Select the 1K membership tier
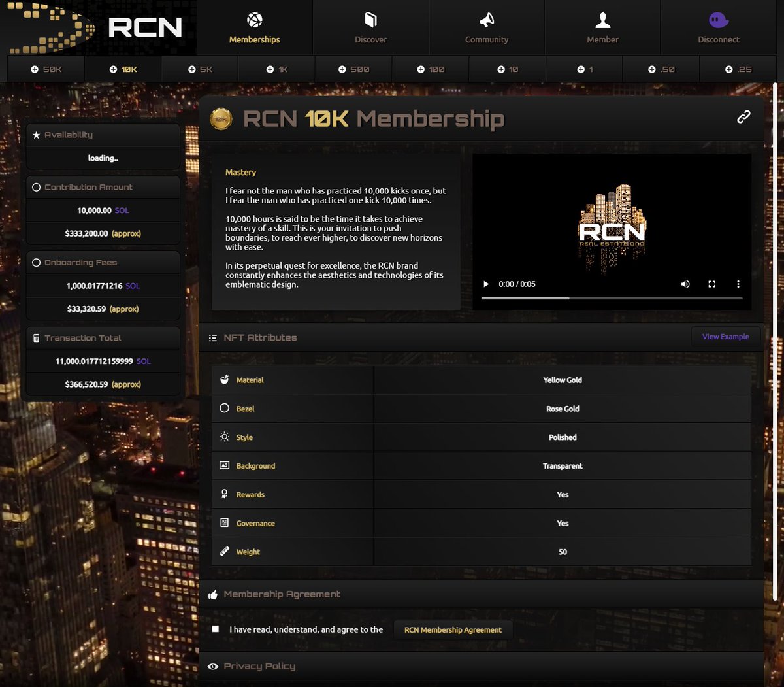784x687 pixels. click(276, 69)
